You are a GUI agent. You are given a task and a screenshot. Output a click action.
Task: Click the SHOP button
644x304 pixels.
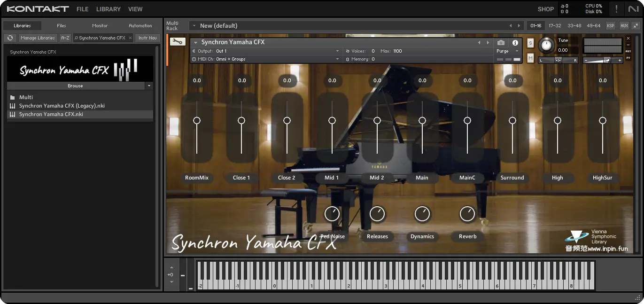(546, 9)
